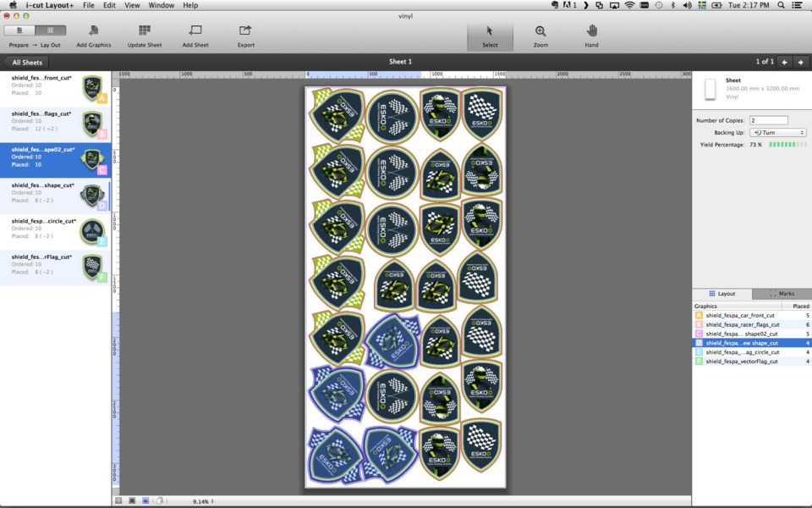Click the 1 of 1 sheet counter
The width and height of the screenshot is (812, 508).
(765, 62)
